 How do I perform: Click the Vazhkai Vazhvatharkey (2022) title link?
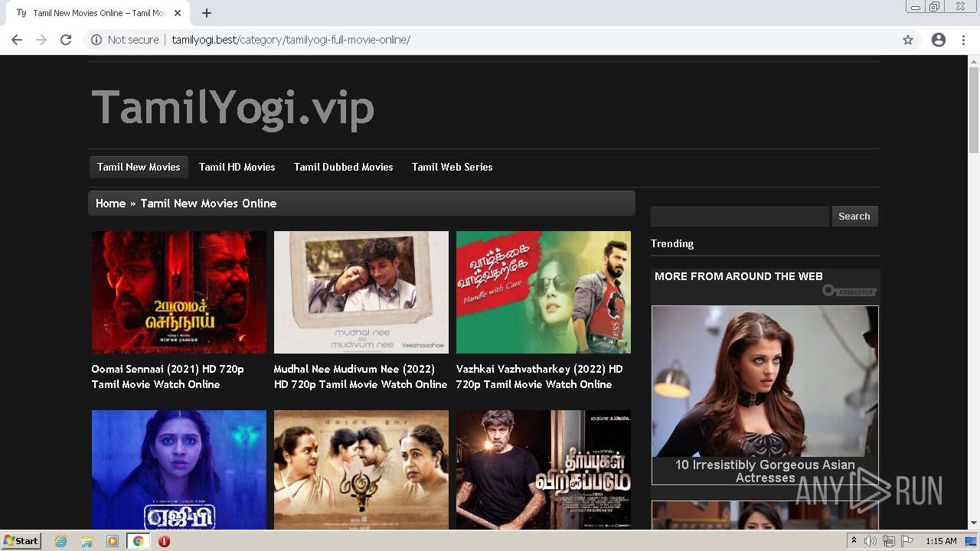click(540, 377)
